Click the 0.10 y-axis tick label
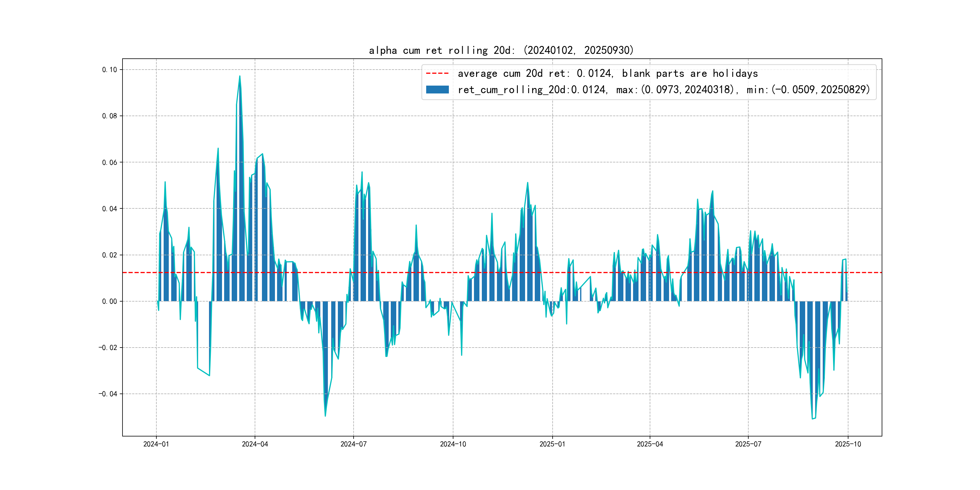 109,70
